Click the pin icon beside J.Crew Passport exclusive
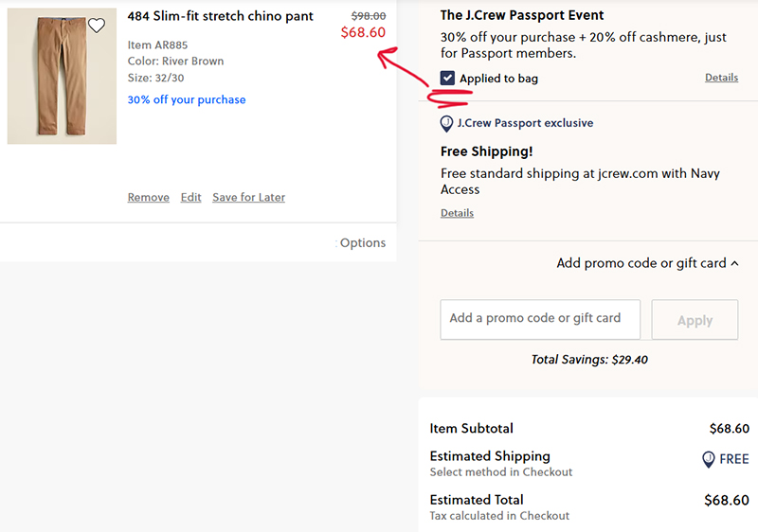Viewport: 758px width, 532px height. (446, 123)
